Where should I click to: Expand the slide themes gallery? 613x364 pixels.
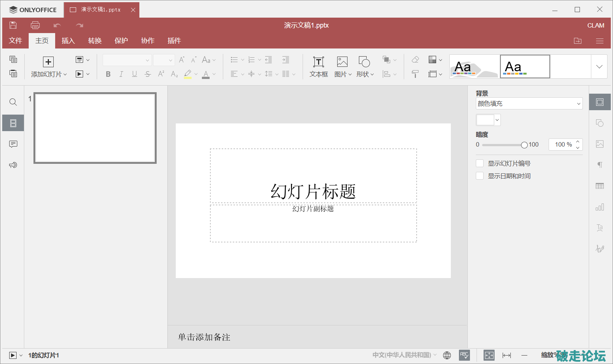(x=599, y=67)
